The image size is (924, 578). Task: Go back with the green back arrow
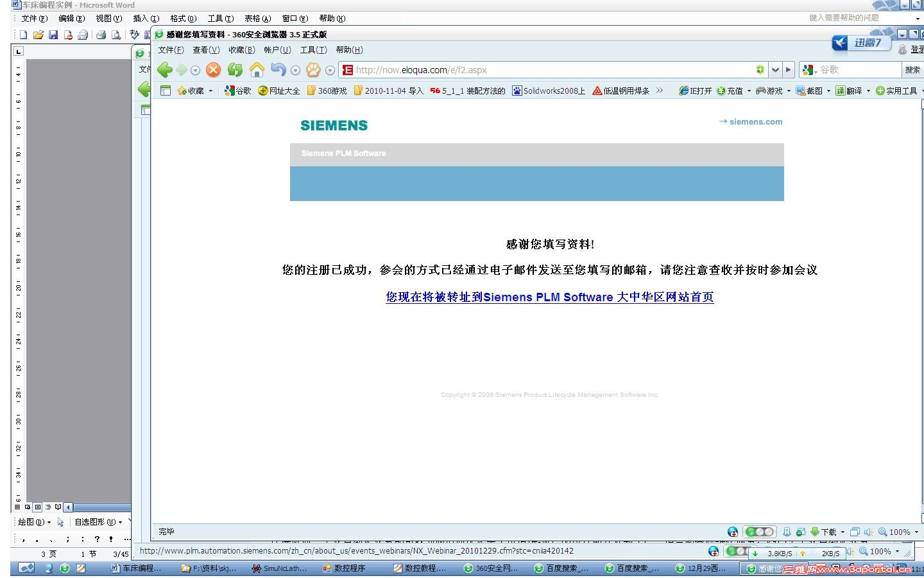point(165,70)
